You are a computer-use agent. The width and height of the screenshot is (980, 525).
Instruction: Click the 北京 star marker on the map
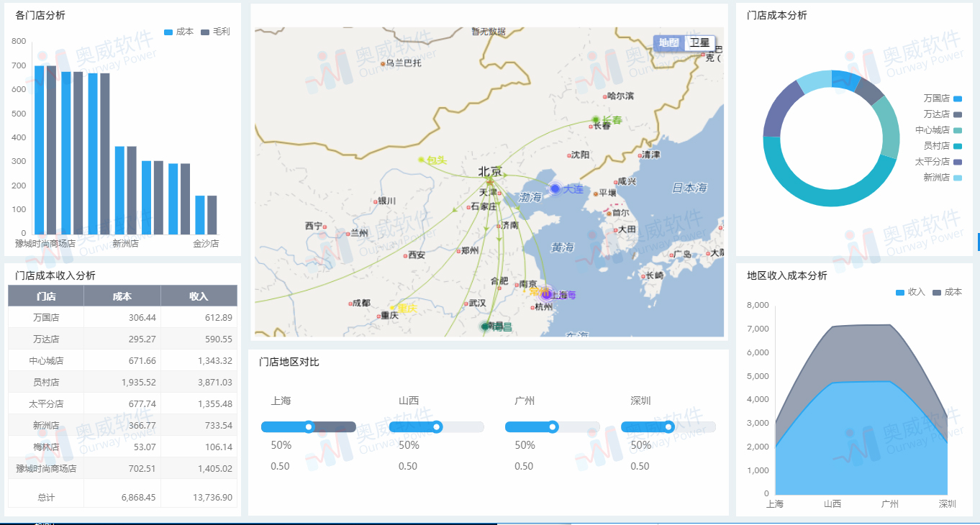(490, 183)
